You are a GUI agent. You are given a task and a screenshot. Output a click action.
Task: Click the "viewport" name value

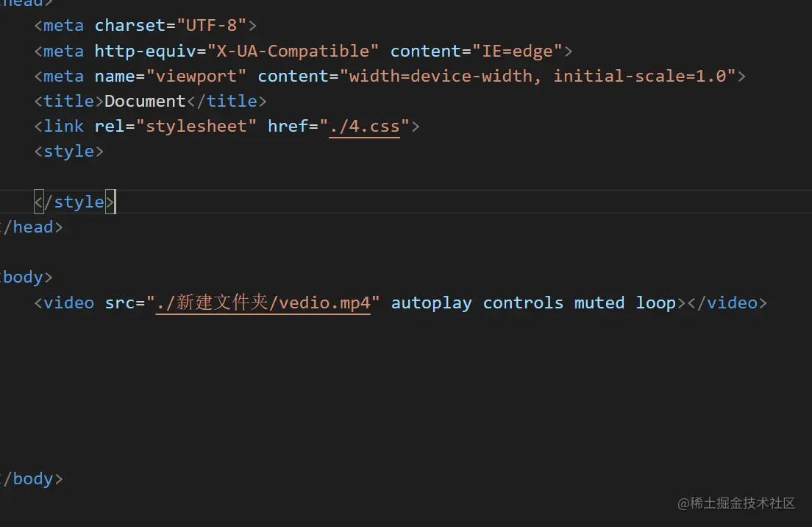[x=196, y=76]
